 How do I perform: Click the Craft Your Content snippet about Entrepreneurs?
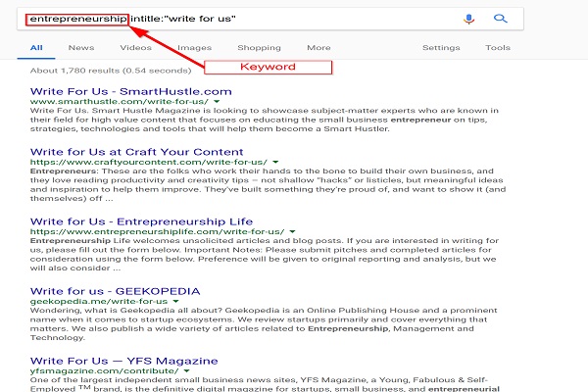click(x=269, y=184)
